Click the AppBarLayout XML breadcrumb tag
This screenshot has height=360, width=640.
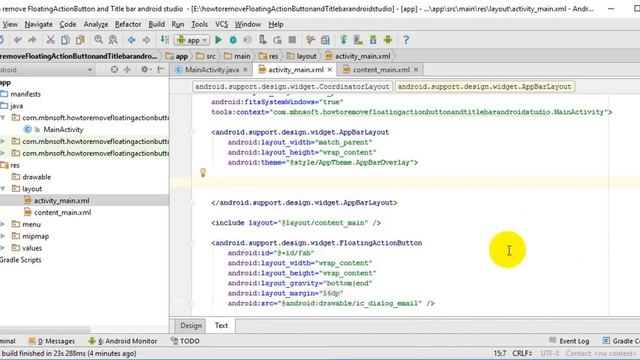484,87
